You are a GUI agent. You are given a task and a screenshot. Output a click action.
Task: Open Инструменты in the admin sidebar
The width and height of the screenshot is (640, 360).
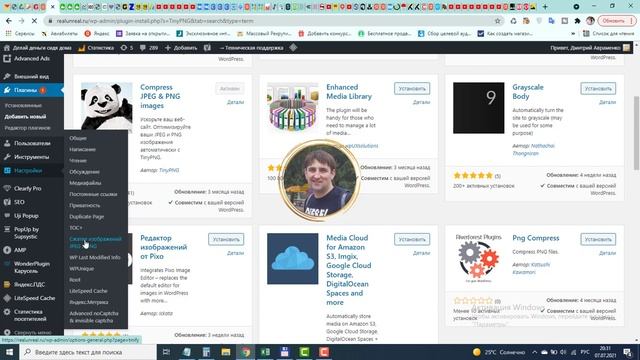pos(32,157)
